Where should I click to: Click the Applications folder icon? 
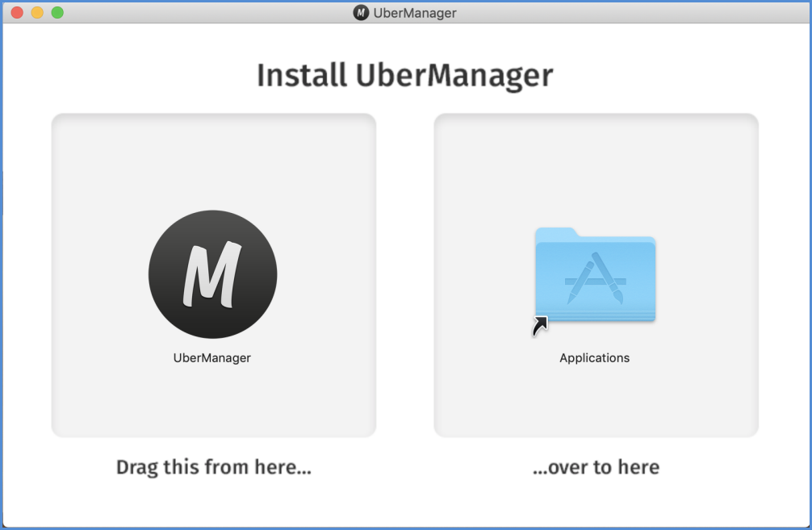[x=595, y=274]
